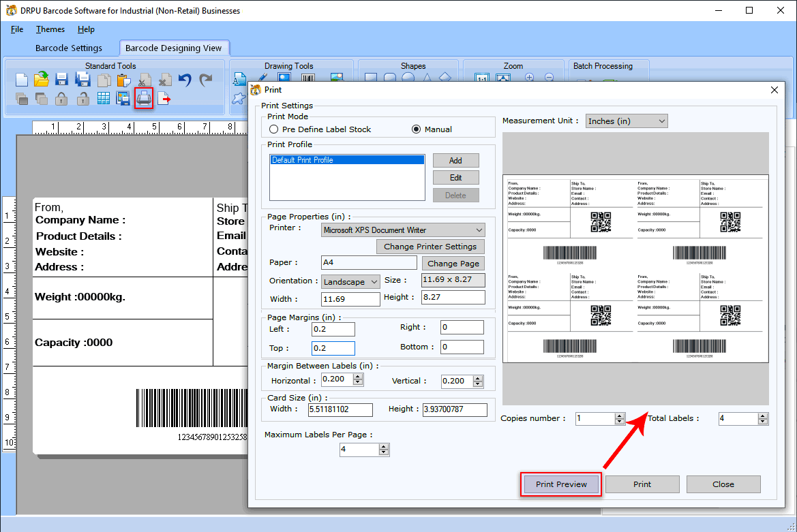Image resolution: width=797 pixels, height=532 pixels.
Task: Decrease the Total Labels value
Action: 762,422
